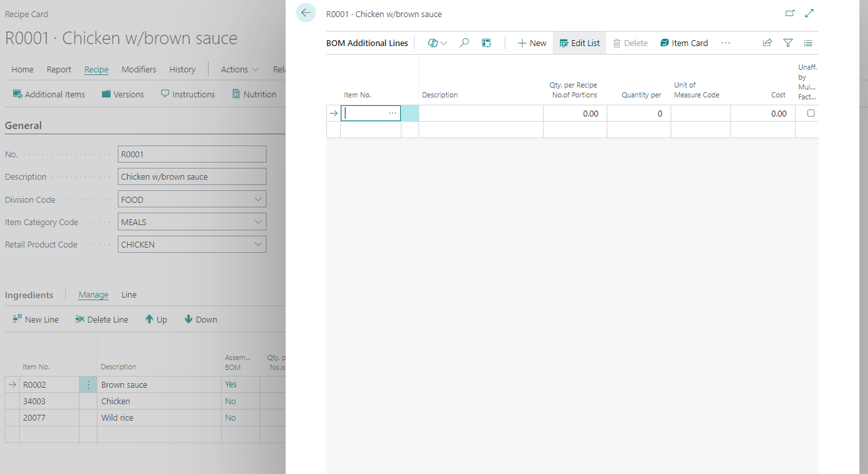Click the analysis view table icon
The image size is (868, 474).
[x=486, y=43]
